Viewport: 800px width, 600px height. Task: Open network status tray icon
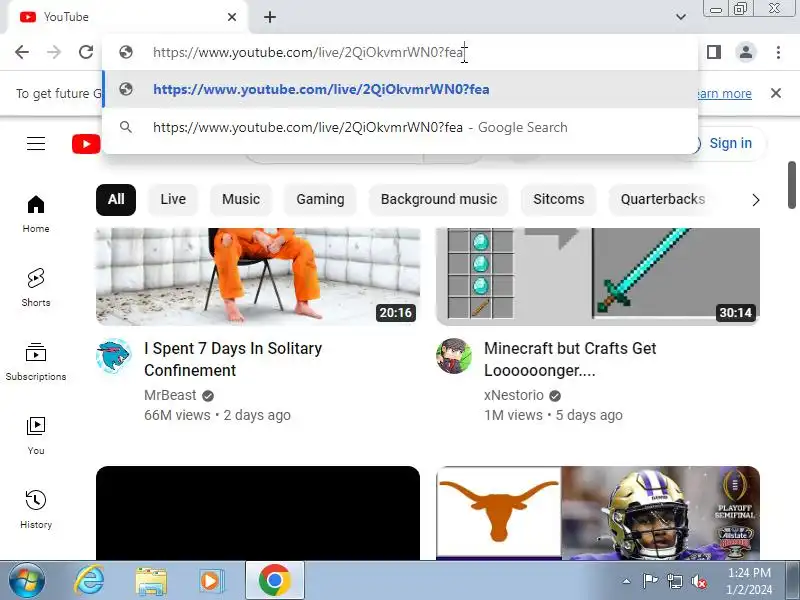pyautogui.click(x=675, y=581)
